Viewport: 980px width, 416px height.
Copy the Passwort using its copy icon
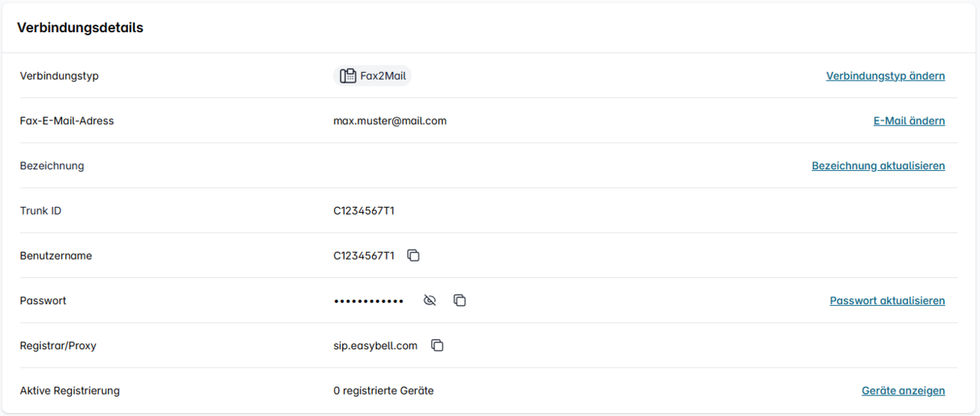pyautogui.click(x=459, y=300)
